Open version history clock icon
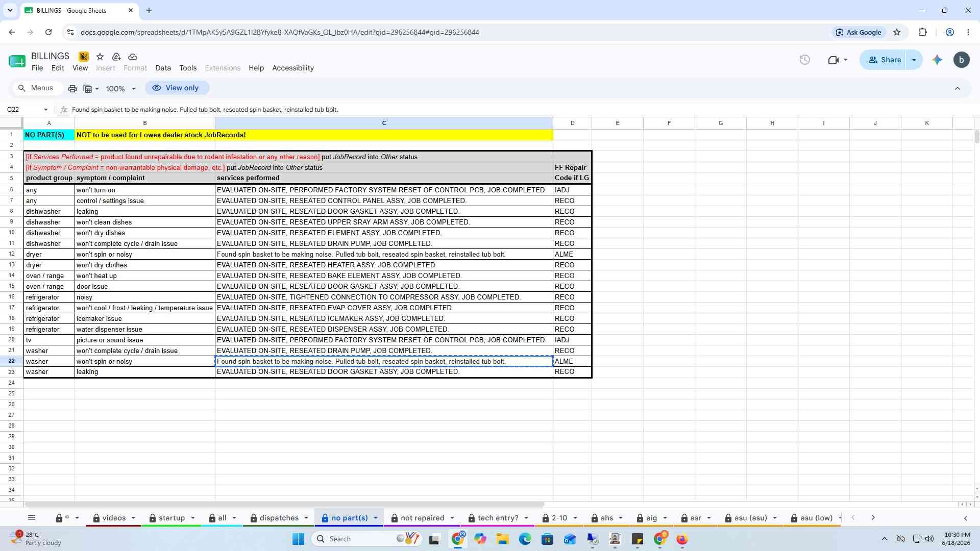This screenshot has width=980, height=551. [x=804, y=60]
